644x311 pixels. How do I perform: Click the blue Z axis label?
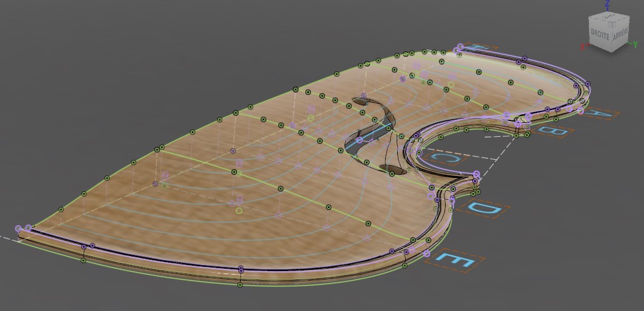click(x=608, y=3)
